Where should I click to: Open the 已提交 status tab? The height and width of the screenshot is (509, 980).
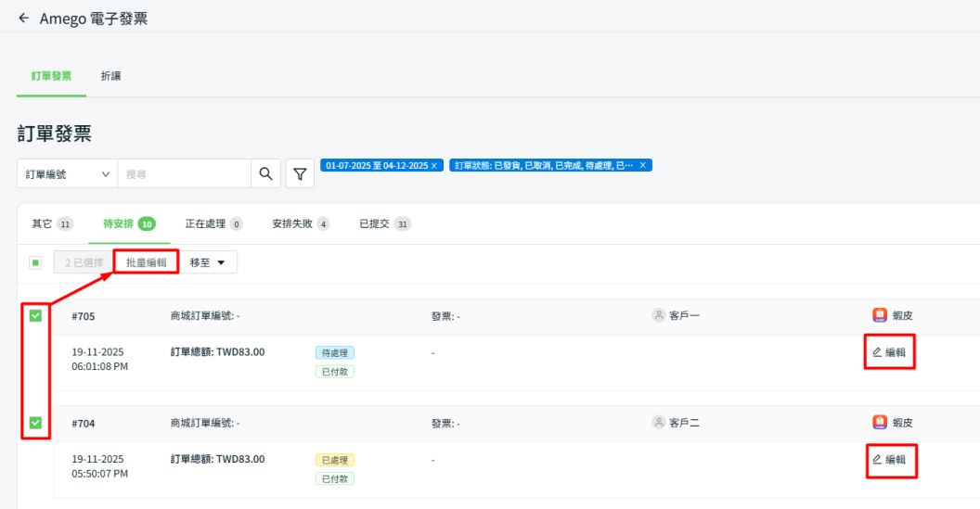(x=384, y=223)
